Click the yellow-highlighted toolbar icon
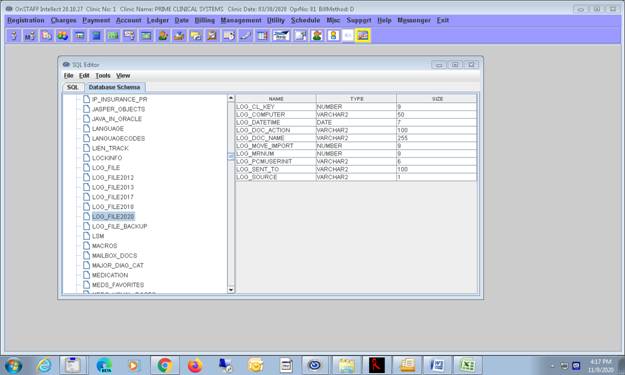 pos(363,36)
